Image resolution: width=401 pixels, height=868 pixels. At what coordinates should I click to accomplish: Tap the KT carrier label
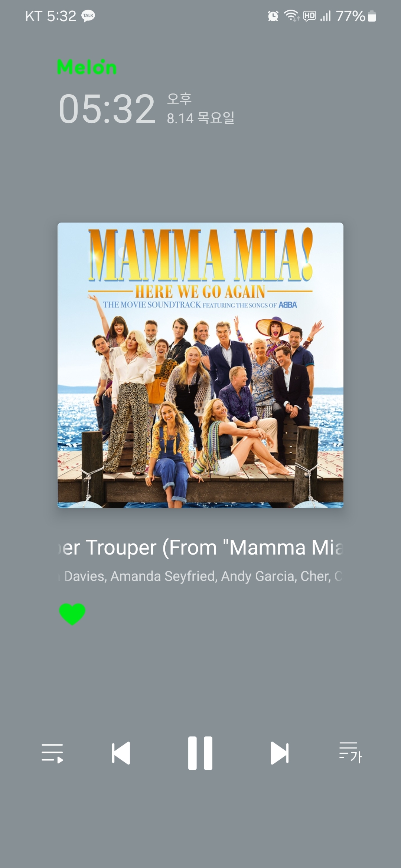click(33, 16)
